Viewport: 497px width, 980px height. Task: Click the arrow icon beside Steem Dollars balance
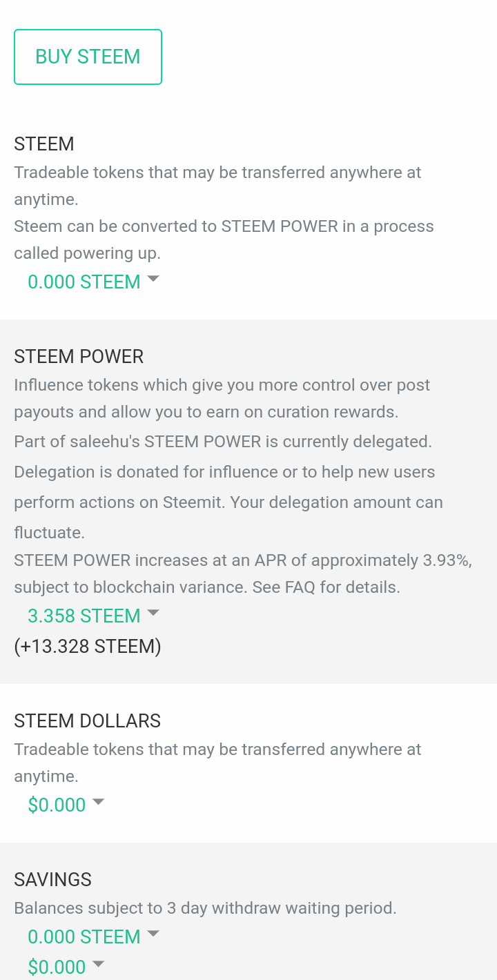pyautogui.click(x=98, y=802)
